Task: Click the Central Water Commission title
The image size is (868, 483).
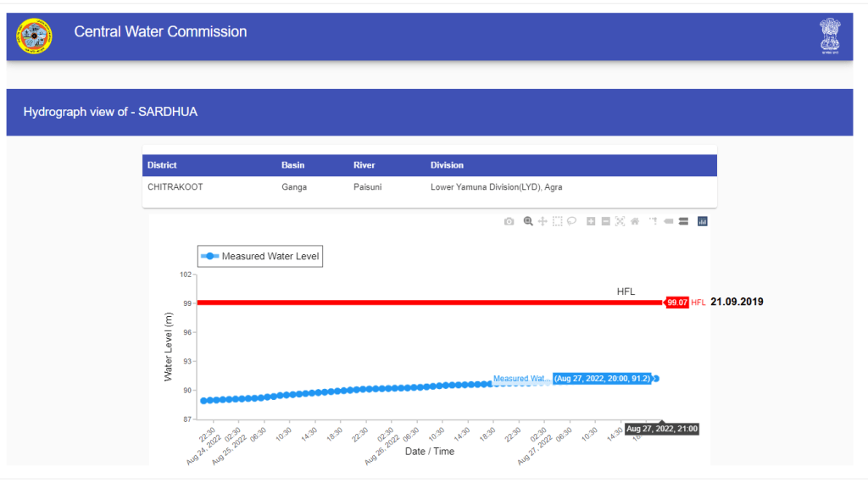Action: point(160,32)
